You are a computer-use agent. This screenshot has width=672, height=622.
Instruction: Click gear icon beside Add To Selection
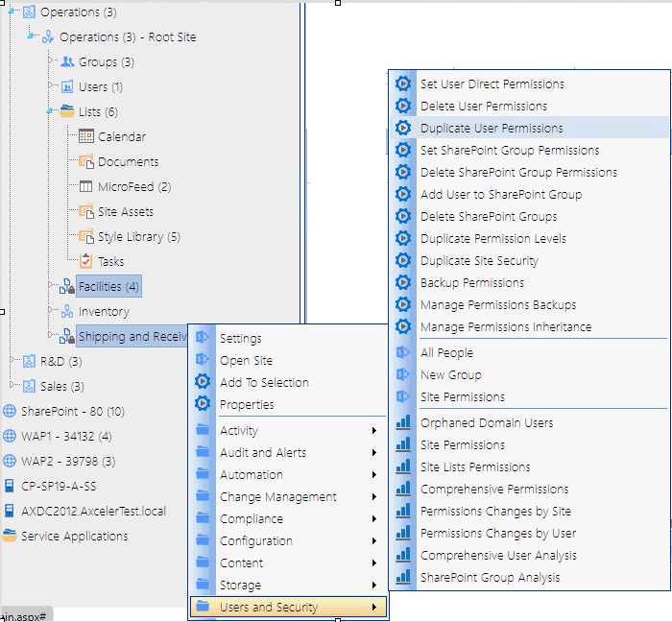[203, 382]
